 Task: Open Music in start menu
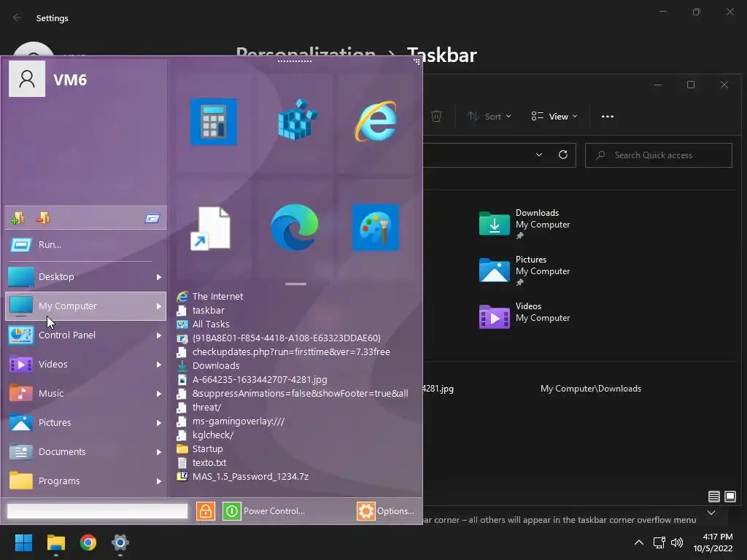(x=86, y=393)
